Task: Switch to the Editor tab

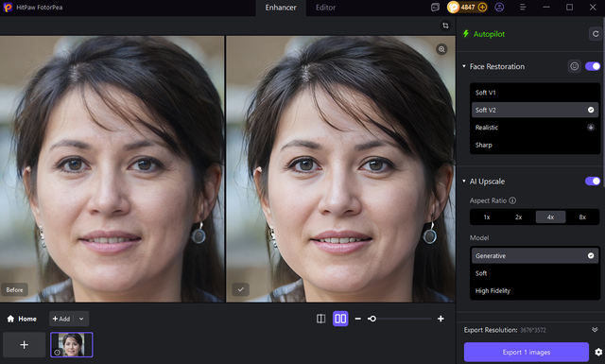Action: pos(325,8)
